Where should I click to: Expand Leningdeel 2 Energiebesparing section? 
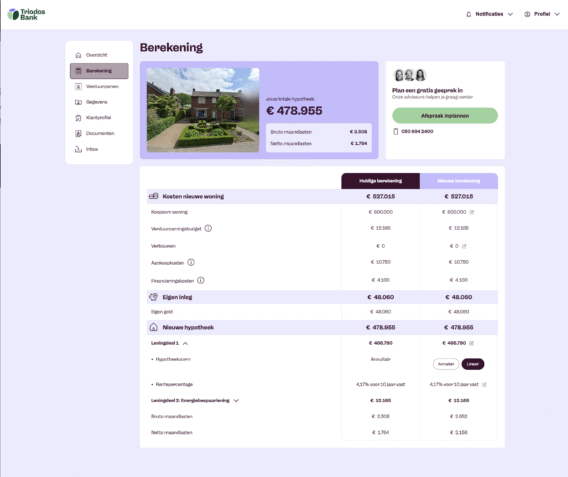(x=236, y=401)
